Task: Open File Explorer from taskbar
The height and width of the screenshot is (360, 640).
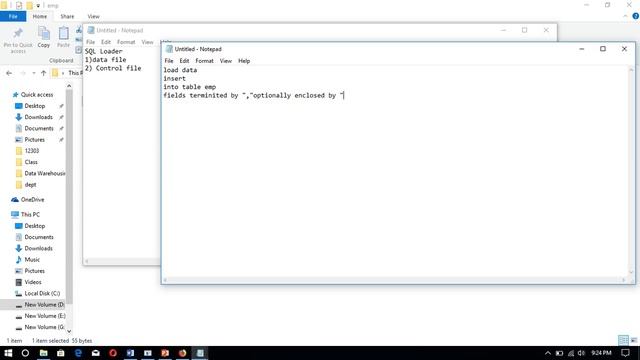Action: 43,353
